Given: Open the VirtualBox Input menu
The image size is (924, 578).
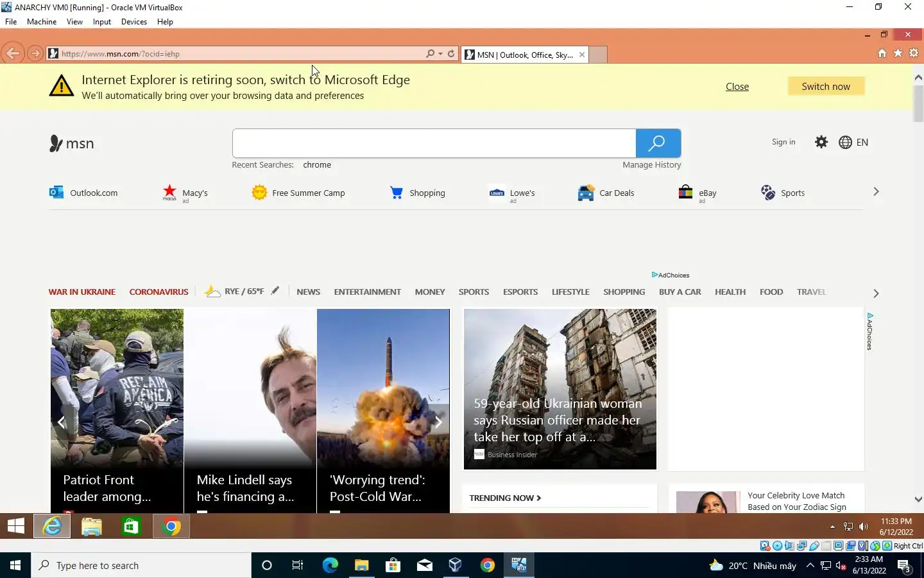Looking at the screenshot, I should click(101, 21).
